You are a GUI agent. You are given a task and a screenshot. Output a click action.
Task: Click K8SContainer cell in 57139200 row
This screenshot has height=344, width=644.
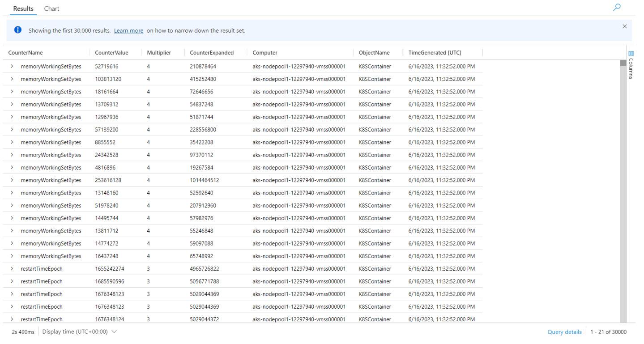(375, 130)
